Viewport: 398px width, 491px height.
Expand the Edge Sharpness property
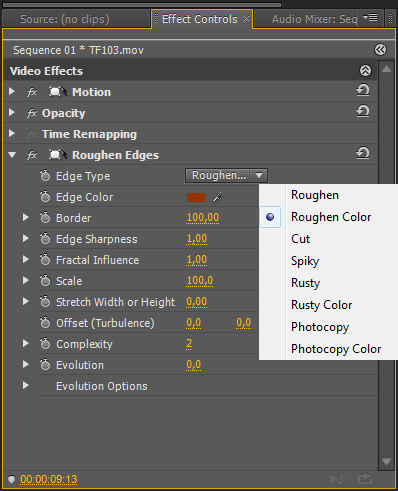coord(26,238)
